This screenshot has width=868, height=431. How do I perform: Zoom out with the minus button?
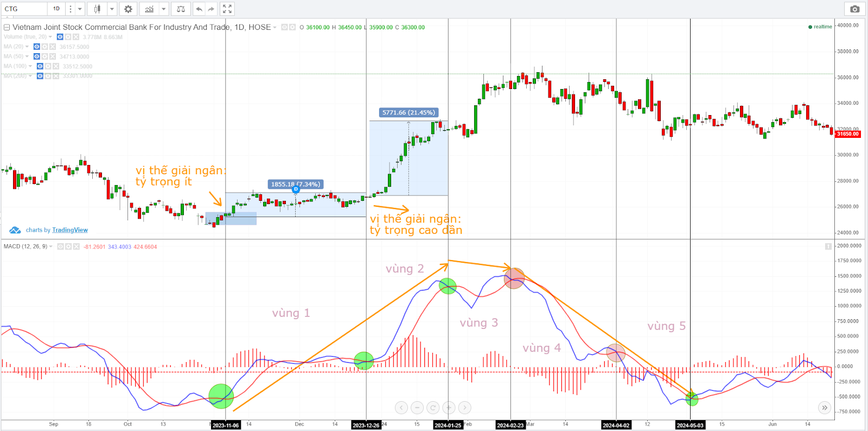pos(417,408)
